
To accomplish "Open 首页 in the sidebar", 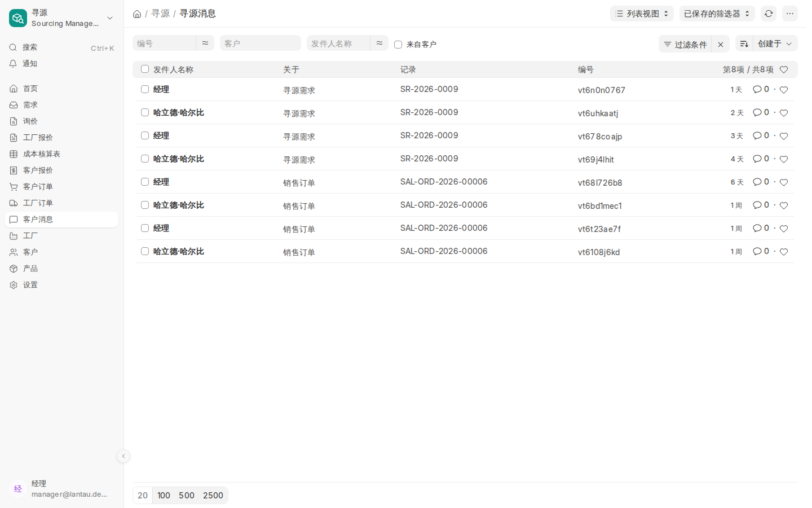I will [61, 89].
